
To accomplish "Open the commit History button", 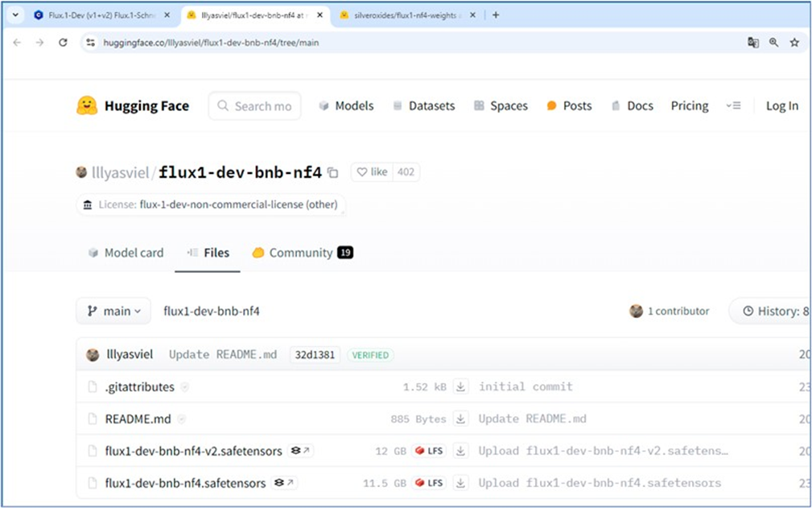I will tap(771, 312).
